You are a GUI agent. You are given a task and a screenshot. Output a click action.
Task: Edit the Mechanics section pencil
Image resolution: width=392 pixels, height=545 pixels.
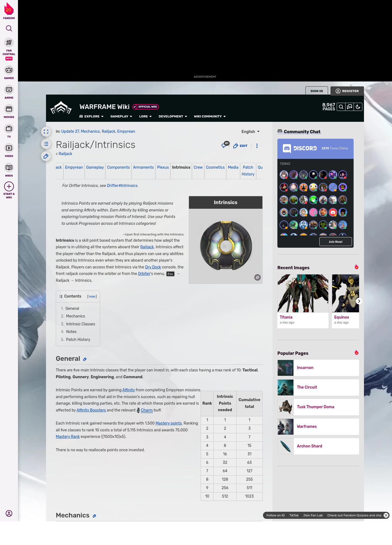coord(94,516)
